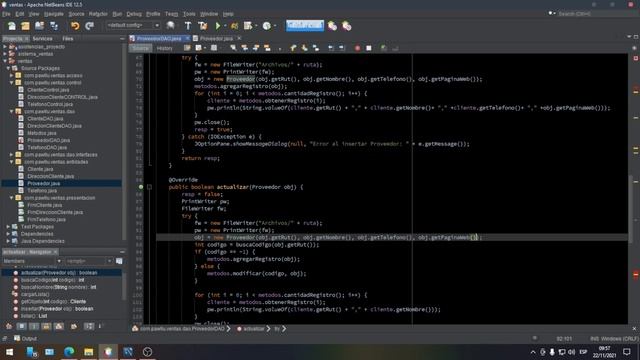The height and width of the screenshot is (360, 640).
Task: Click the Windows Start button
Action: pyautogui.click(x=9, y=351)
